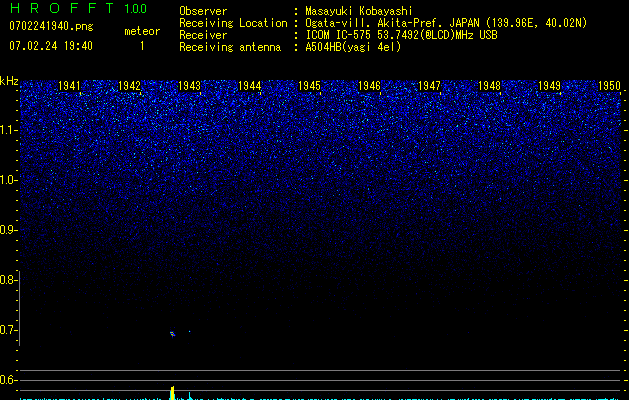Viewport: 629px width, 400px height.
Task: Click the HROFFT program title text
Action: pos(62,8)
